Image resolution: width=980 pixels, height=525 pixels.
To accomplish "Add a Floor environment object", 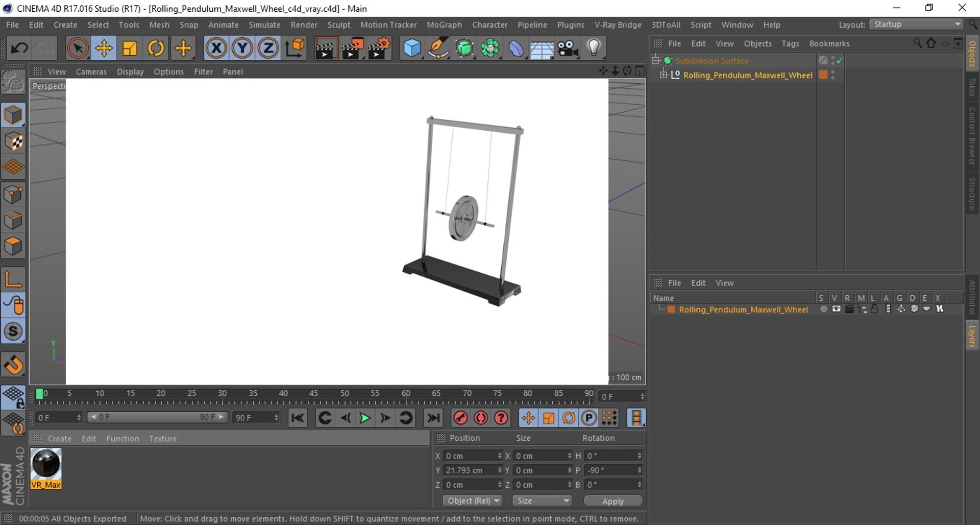I will tap(542, 49).
